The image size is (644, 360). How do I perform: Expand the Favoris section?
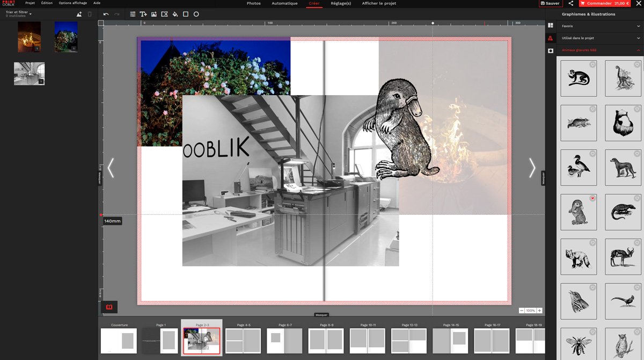coord(600,26)
